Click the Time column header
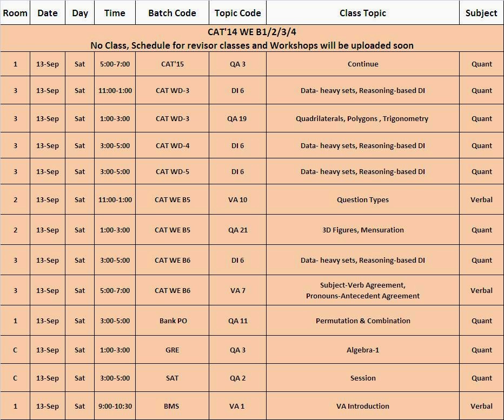The width and height of the screenshot is (504, 420). pos(115,13)
